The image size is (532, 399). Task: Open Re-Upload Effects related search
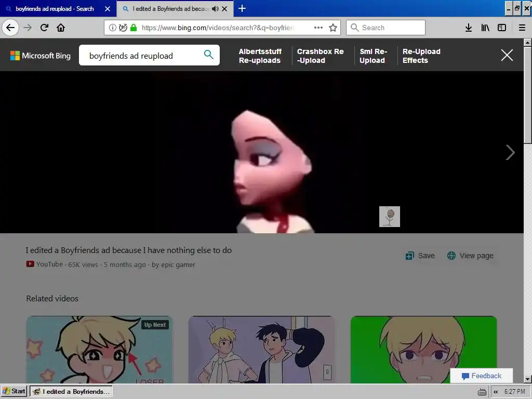421,56
